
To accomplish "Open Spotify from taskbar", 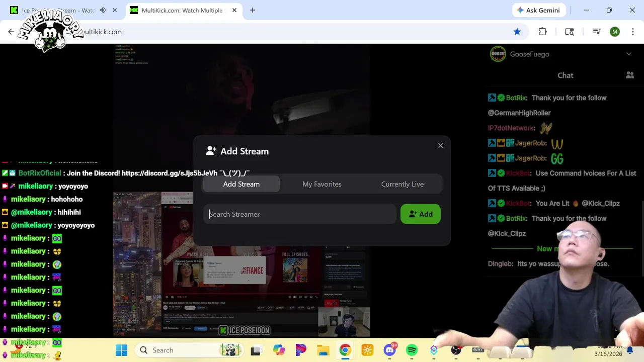I will (412, 350).
